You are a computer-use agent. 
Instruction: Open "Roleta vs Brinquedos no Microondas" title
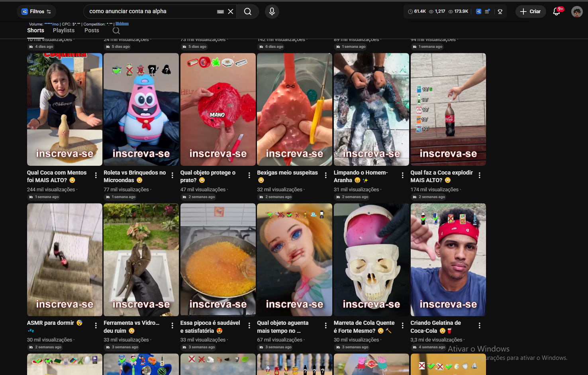135,177
